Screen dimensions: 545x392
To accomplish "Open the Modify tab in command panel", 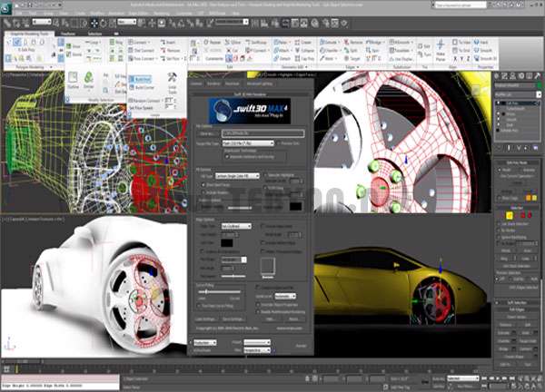I will click(x=504, y=75).
